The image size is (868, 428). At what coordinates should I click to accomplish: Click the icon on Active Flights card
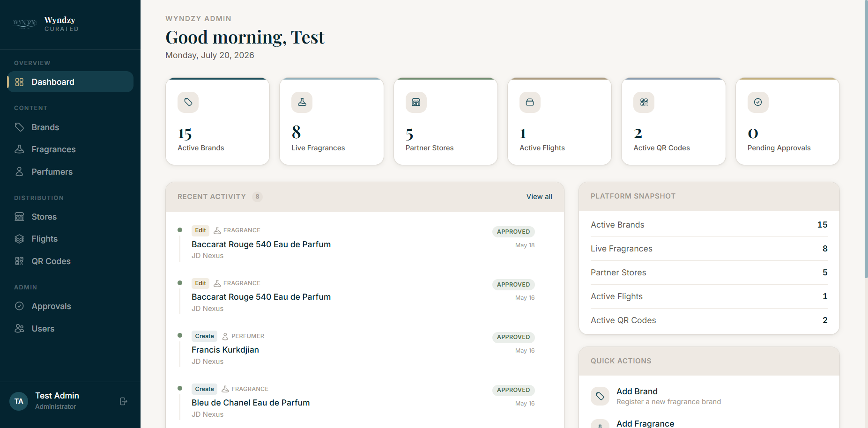530,102
